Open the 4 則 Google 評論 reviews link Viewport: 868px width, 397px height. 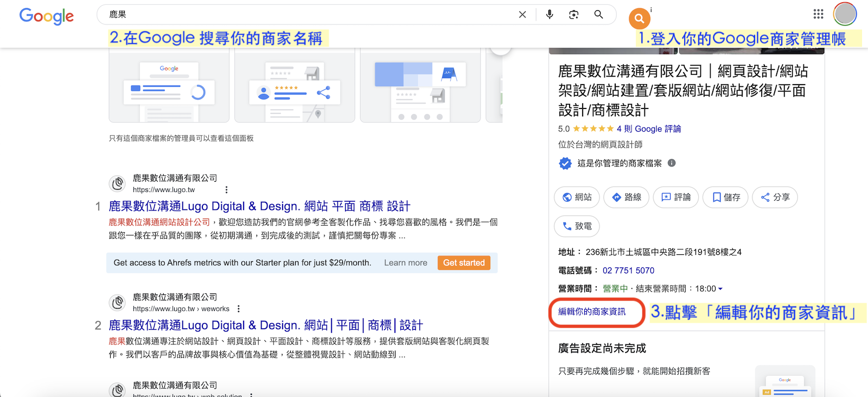point(649,129)
